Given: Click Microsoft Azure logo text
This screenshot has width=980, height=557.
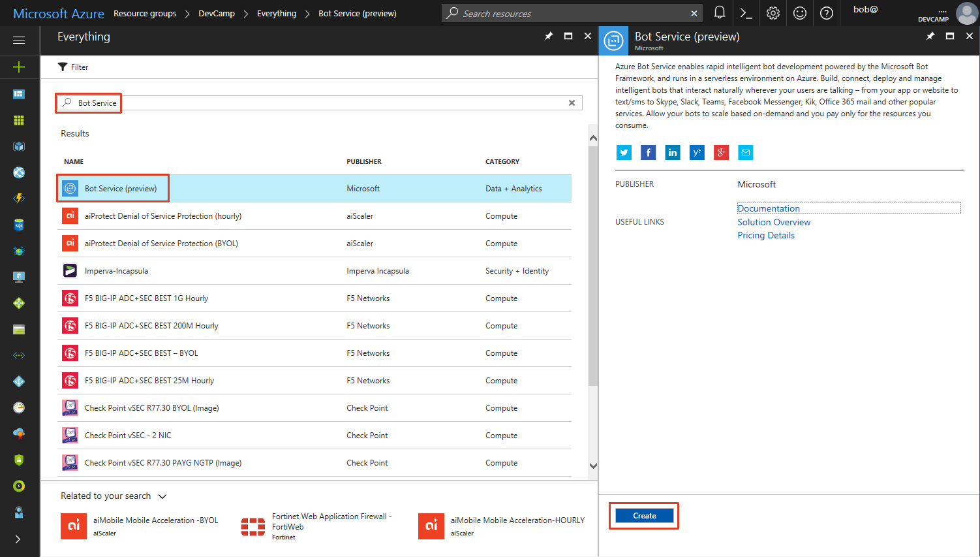Looking at the screenshot, I should click(59, 14).
